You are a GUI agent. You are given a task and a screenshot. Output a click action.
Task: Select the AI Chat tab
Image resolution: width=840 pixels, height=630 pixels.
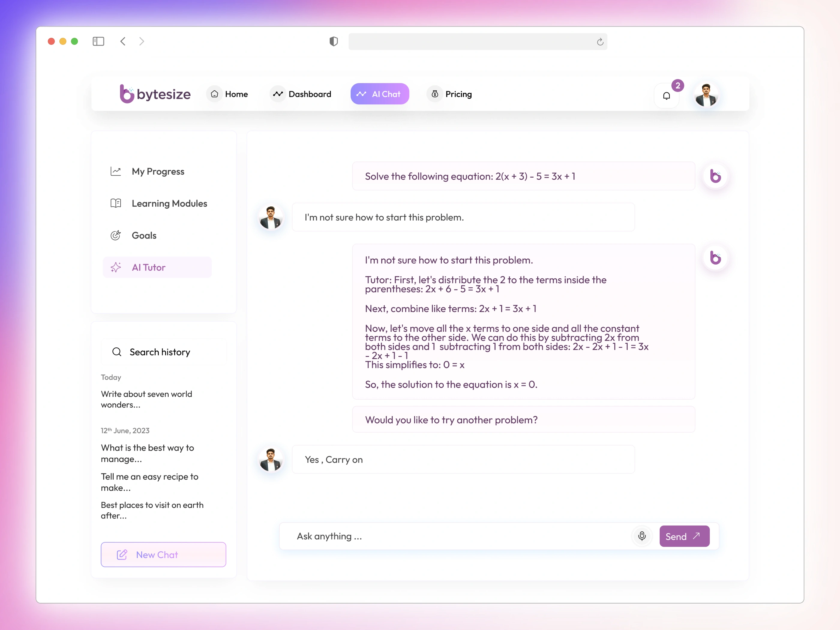click(379, 94)
